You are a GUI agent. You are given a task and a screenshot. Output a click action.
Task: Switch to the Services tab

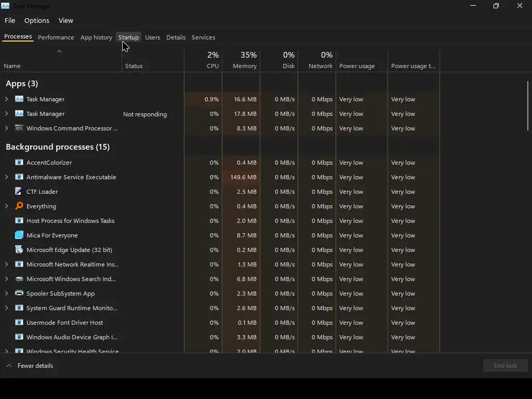click(x=203, y=37)
